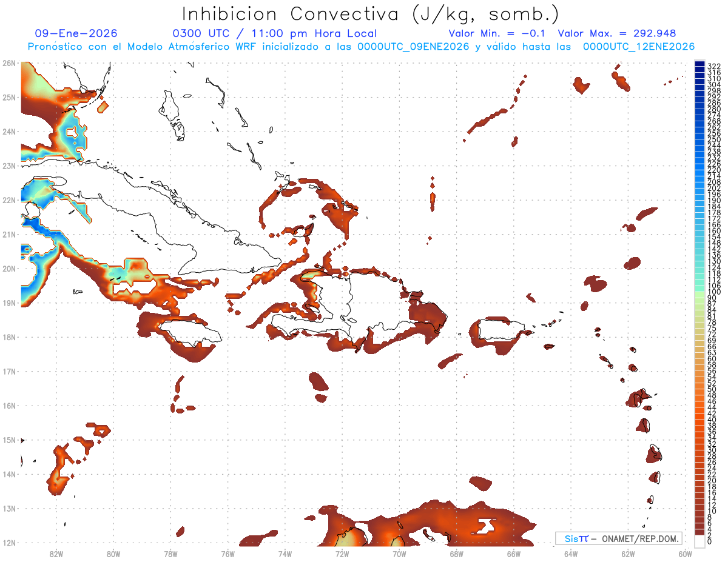Click the '18N' latitude label

8,337
